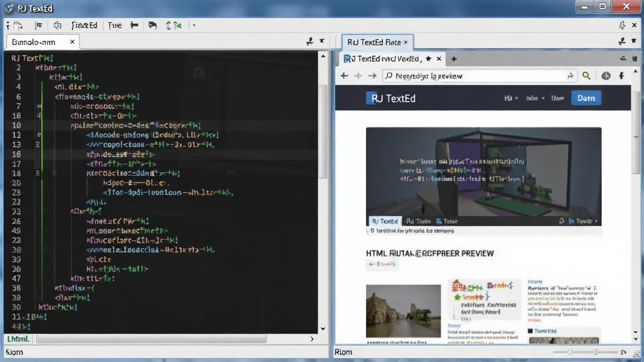Click the small button under the HTML heading
The image size is (644, 362).
click(x=382, y=265)
